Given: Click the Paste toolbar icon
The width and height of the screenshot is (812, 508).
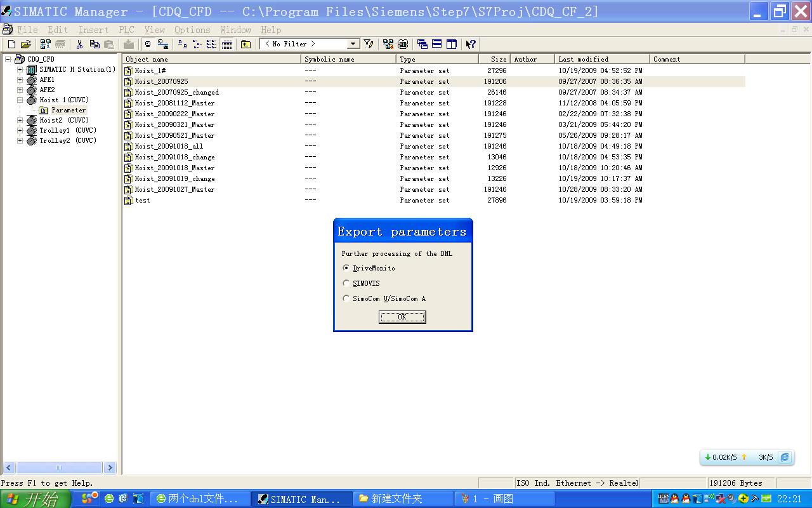Looking at the screenshot, I should point(109,44).
